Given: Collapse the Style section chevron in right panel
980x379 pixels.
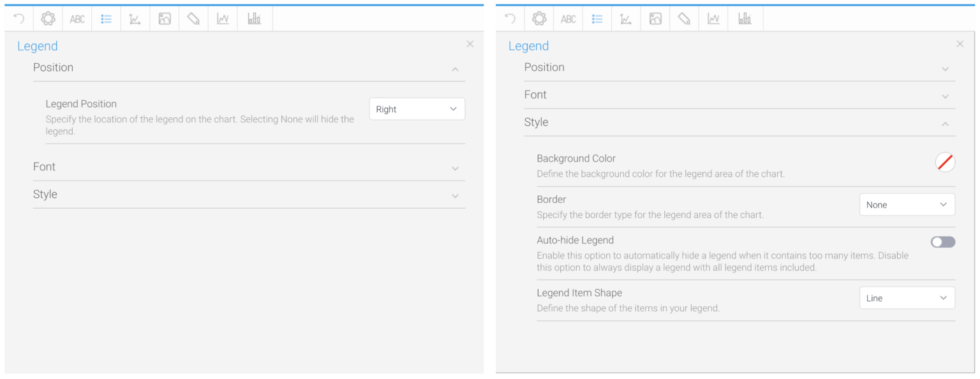Looking at the screenshot, I should (x=945, y=124).
